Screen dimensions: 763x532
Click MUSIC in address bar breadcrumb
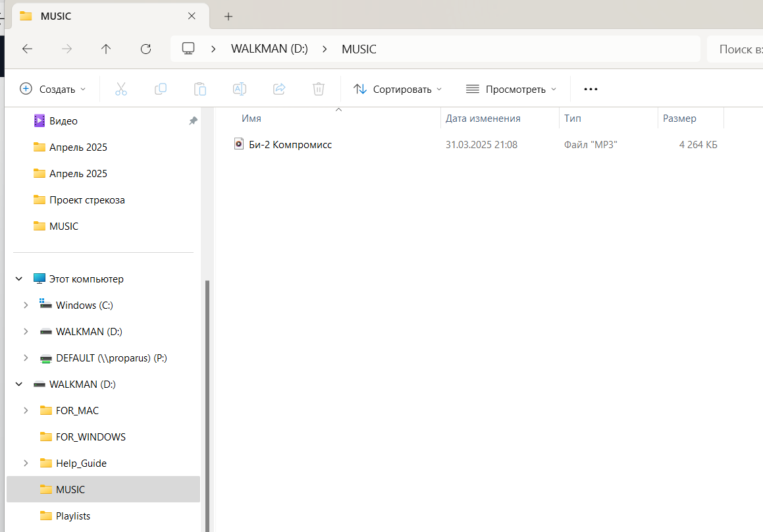pos(359,49)
